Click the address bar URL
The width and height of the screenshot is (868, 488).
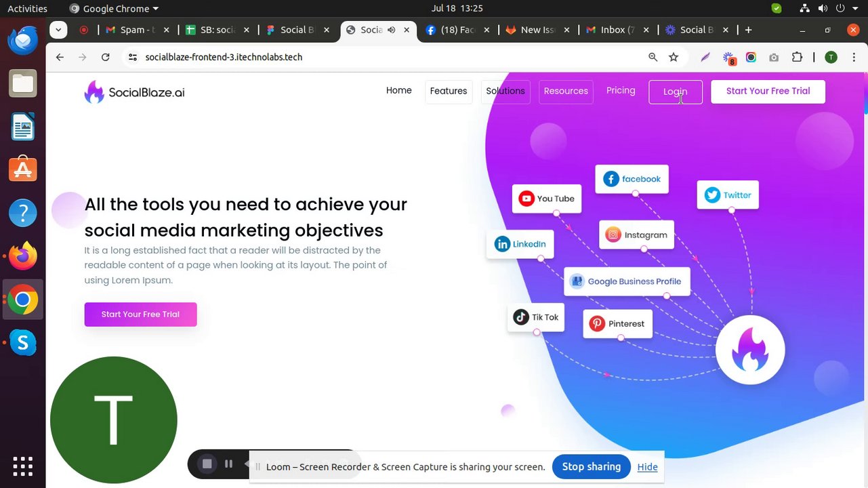coord(224,58)
